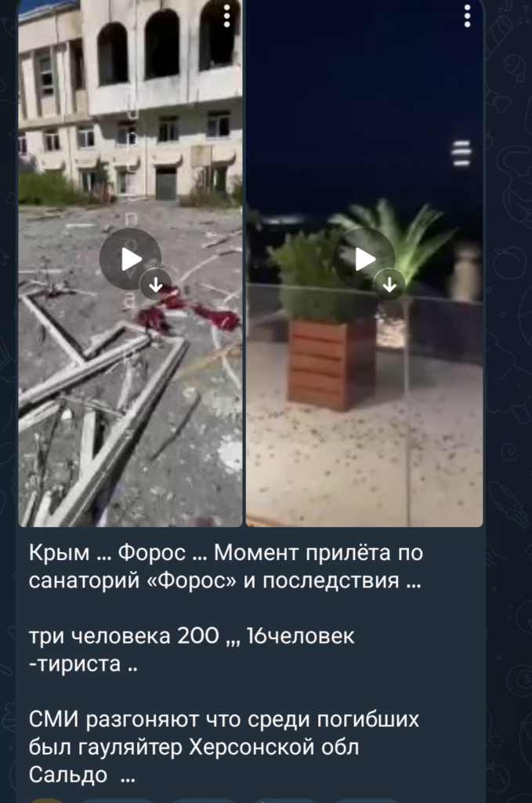Open three-dot menu on left video
Viewport: 532px width, 803px height.
226,16
